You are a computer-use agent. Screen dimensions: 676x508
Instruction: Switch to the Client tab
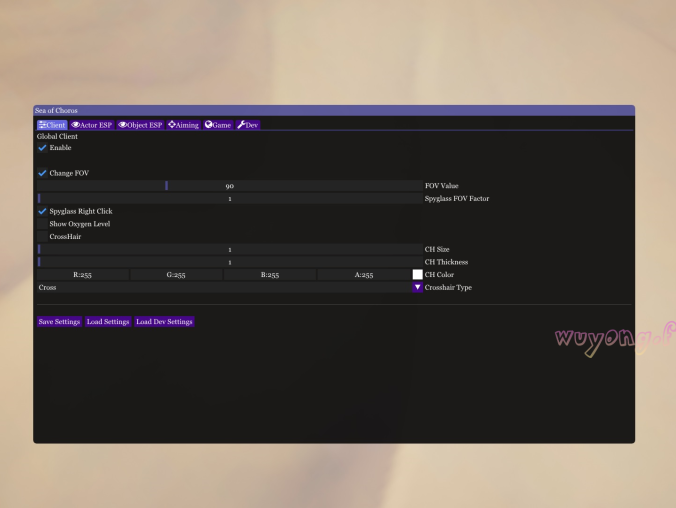(x=52, y=125)
